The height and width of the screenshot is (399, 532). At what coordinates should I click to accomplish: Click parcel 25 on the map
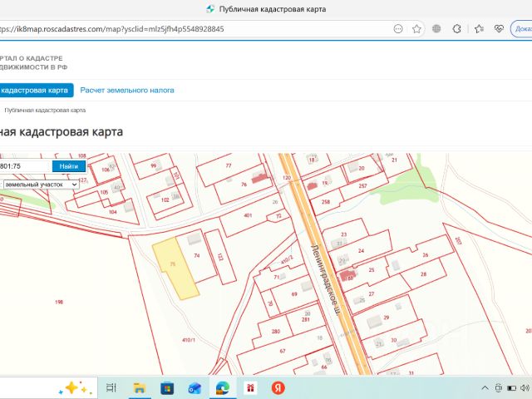point(372,270)
